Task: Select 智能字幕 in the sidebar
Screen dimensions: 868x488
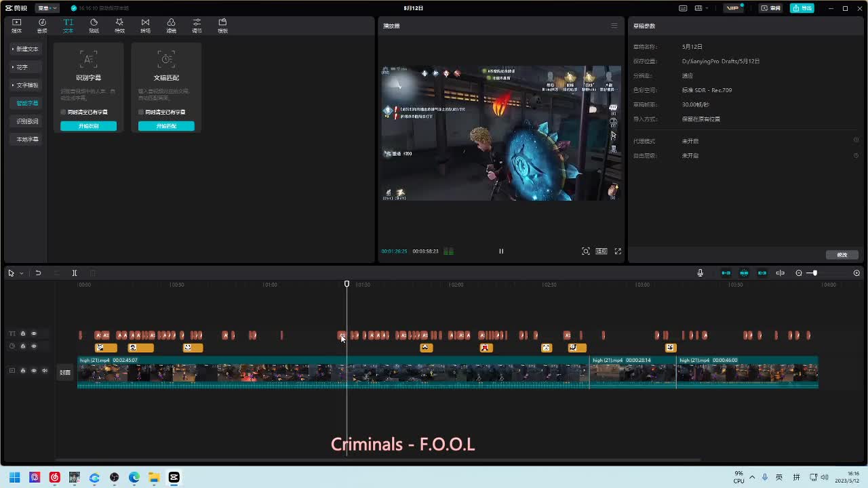Action: coord(26,103)
